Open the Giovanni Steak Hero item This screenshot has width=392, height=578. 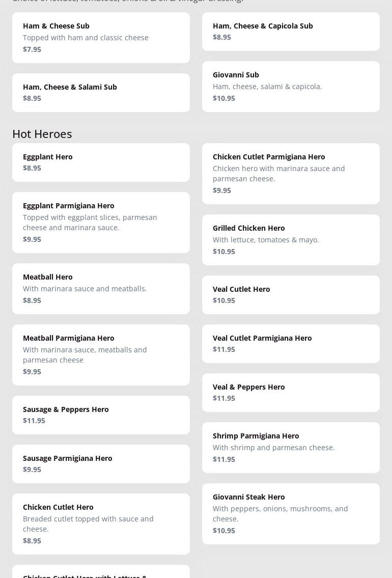(291, 514)
